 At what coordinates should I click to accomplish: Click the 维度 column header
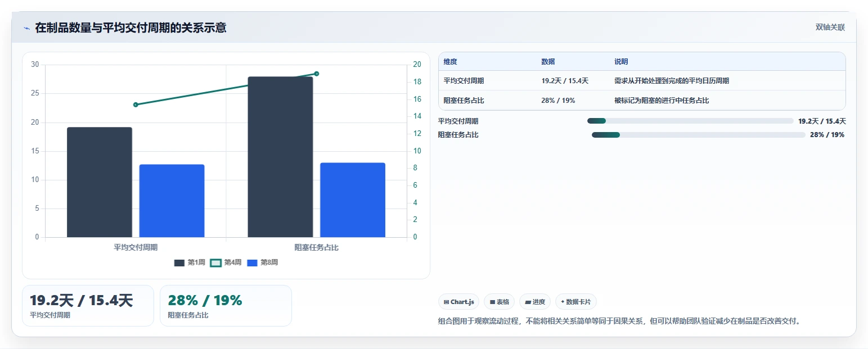(x=450, y=62)
